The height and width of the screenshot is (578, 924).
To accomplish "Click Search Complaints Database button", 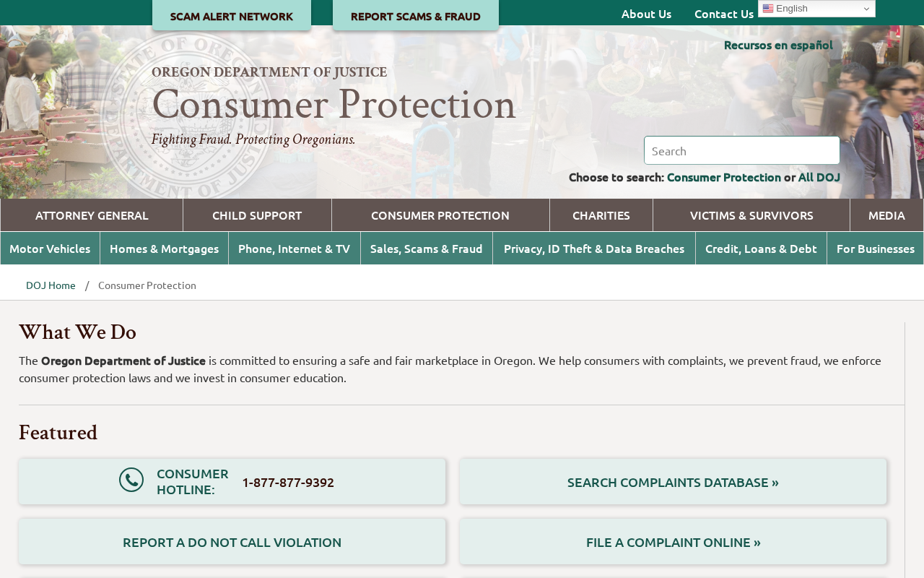I will coord(673,482).
